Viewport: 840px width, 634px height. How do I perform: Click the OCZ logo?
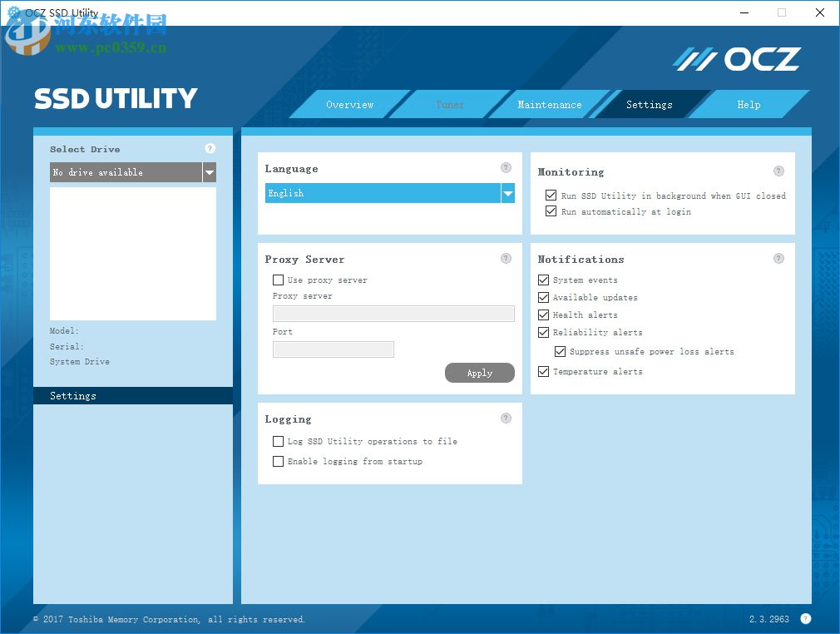(736, 58)
